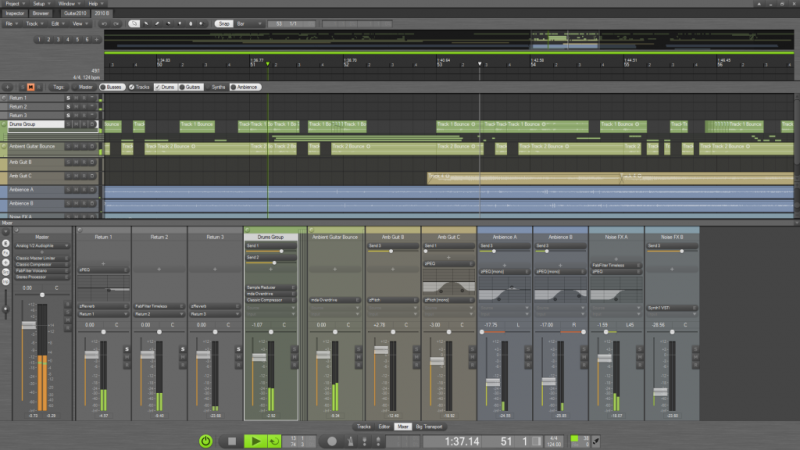Image resolution: width=800 pixels, height=450 pixels.
Task: Solo Return 3 in the mixer strip
Action: click(238, 349)
